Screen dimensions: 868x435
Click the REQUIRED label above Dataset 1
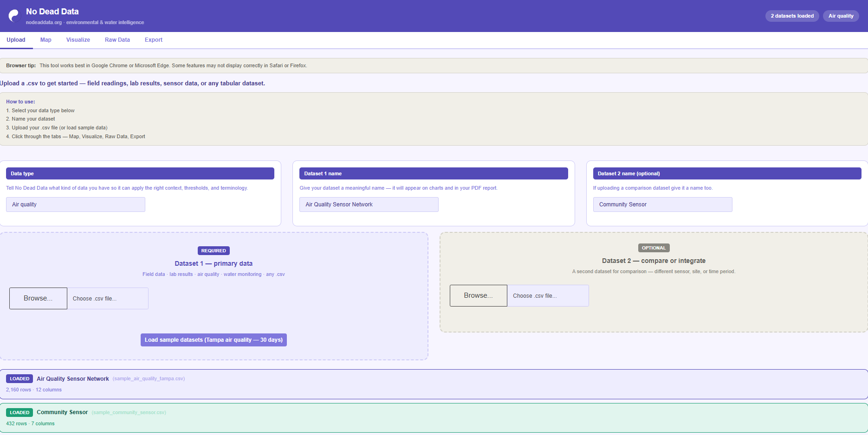[214, 251]
